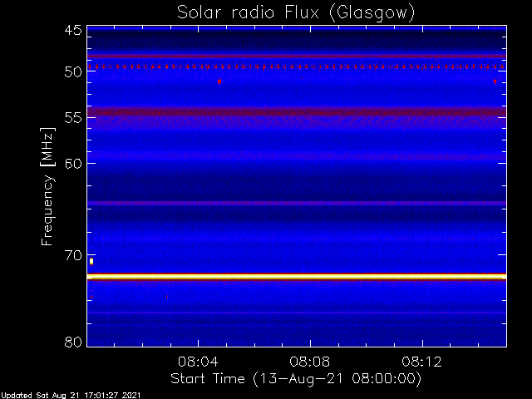
Task: Click the 45 MHz axis label
Action: pos(73,31)
